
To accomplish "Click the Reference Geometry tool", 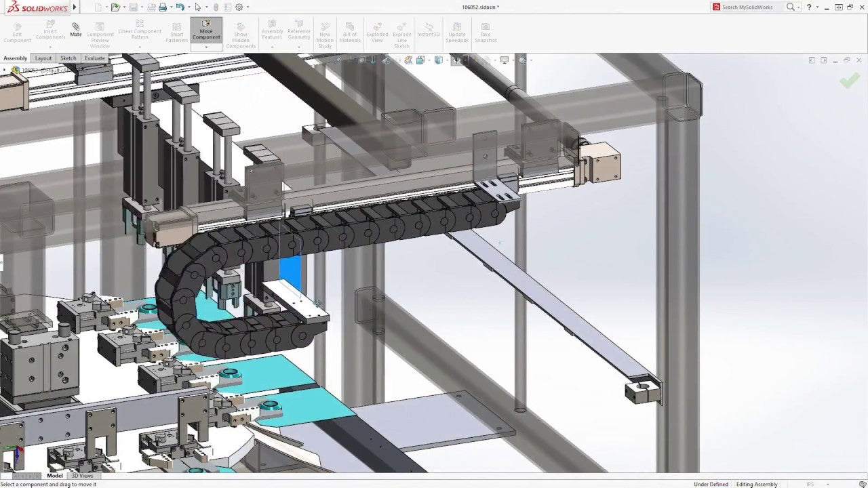I will 299,30.
